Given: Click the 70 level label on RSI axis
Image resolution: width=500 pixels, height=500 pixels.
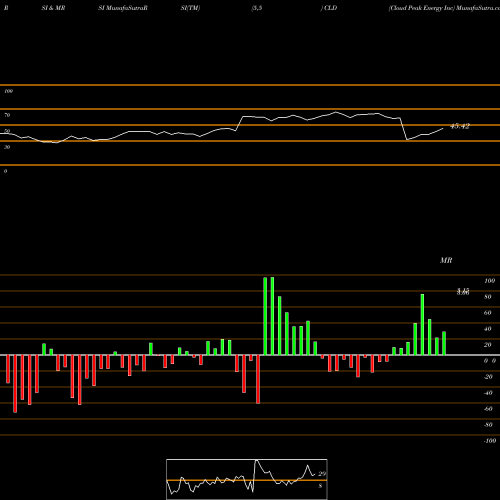Looking at the screenshot, I should (7, 115).
